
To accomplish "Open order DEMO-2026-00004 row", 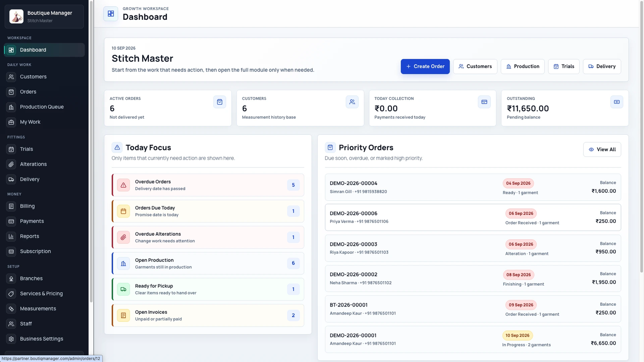I will coord(473,187).
